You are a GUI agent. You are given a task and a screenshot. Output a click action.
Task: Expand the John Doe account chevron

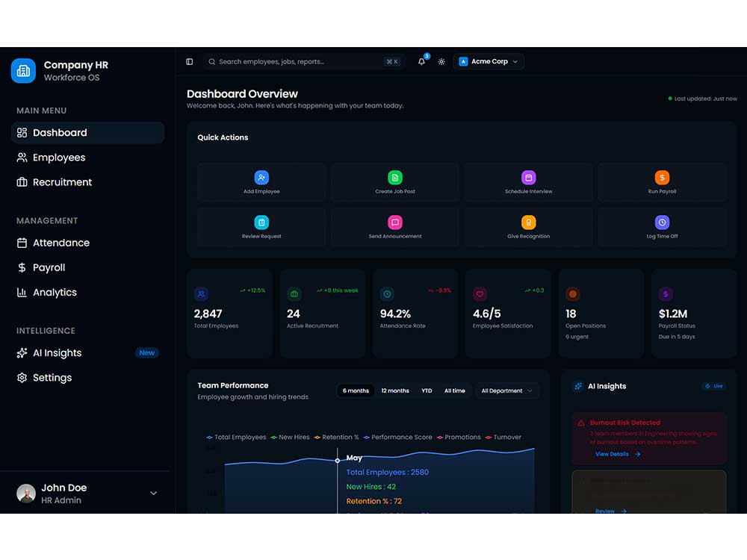point(153,494)
